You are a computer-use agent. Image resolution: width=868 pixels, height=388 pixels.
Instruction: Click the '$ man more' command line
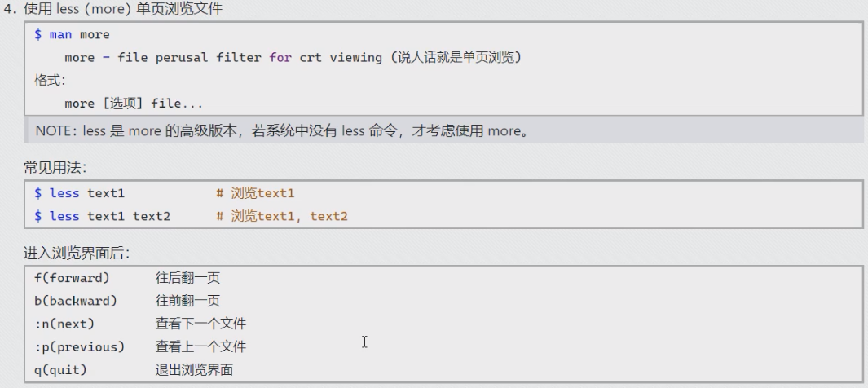pyautogui.click(x=72, y=34)
